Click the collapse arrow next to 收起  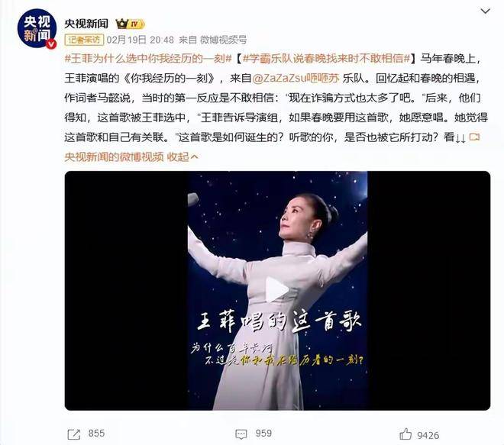tap(194, 156)
